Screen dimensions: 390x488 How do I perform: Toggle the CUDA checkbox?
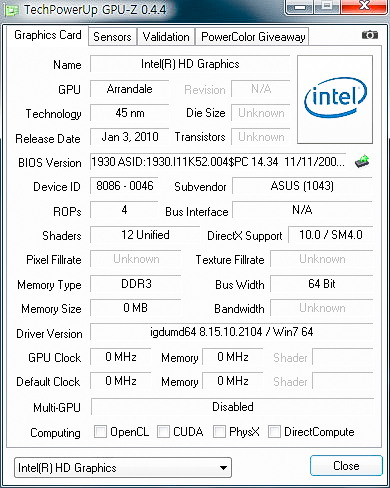(163, 432)
